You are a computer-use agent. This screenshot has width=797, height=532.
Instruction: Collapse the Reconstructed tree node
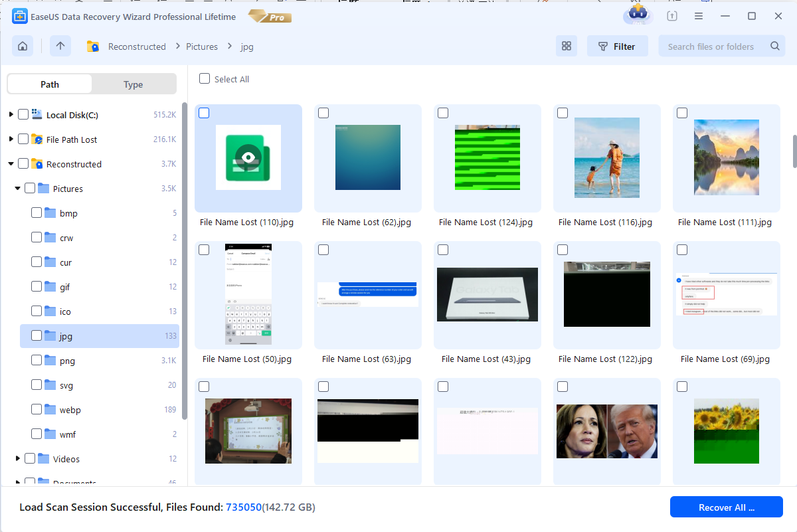(11, 164)
